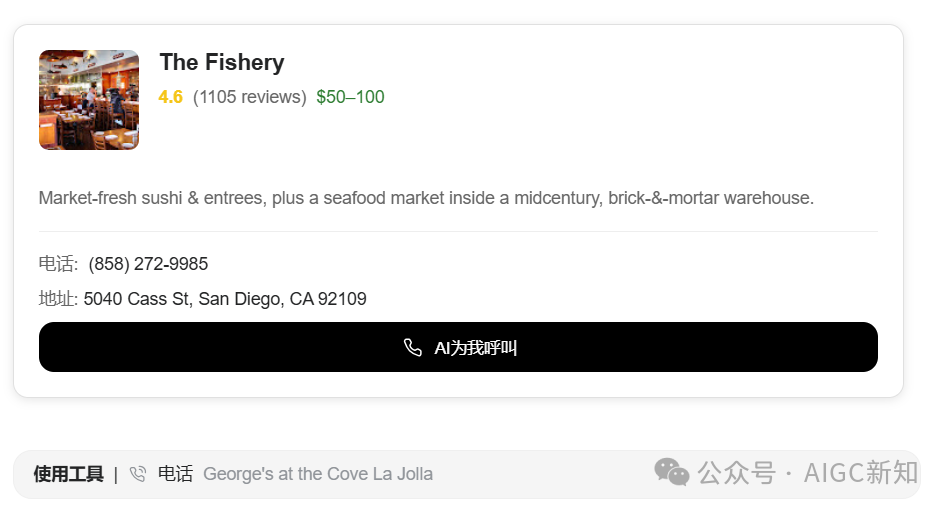Click the AI为我呼叫 call button
949x511 pixels.
458,347
